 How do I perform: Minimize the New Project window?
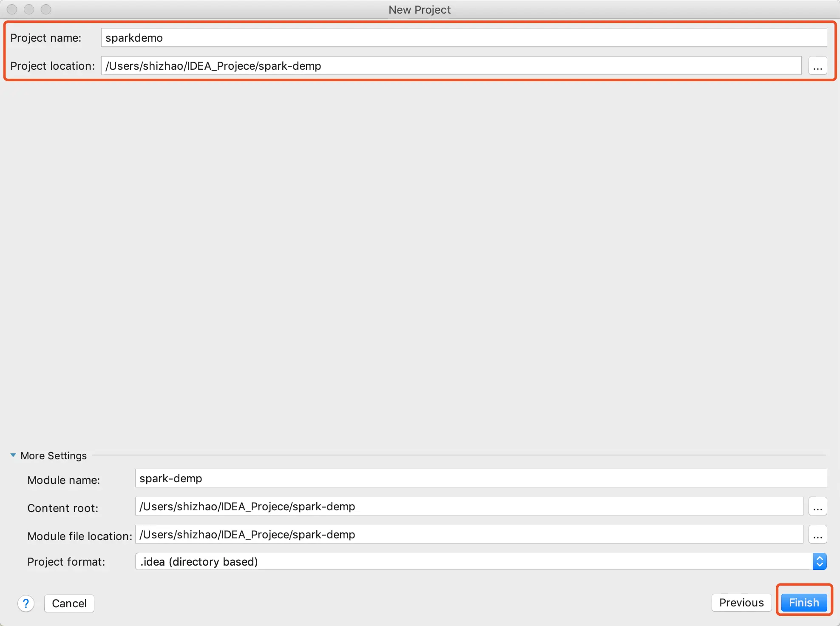click(29, 9)
